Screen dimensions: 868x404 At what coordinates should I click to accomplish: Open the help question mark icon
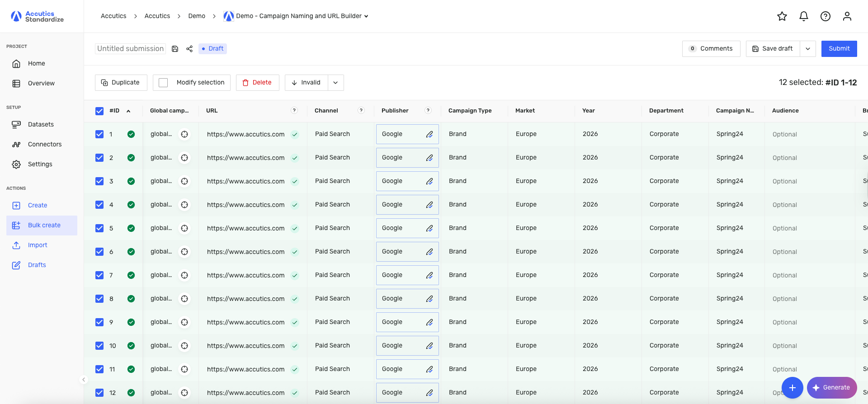pos(826,16)
